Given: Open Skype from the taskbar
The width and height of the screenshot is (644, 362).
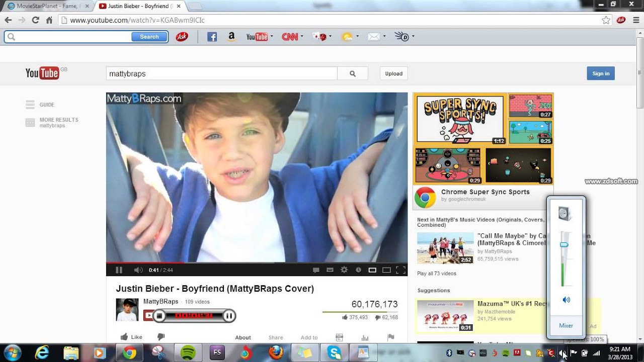Looking at the screenshot, I should (x=334, y=353).
